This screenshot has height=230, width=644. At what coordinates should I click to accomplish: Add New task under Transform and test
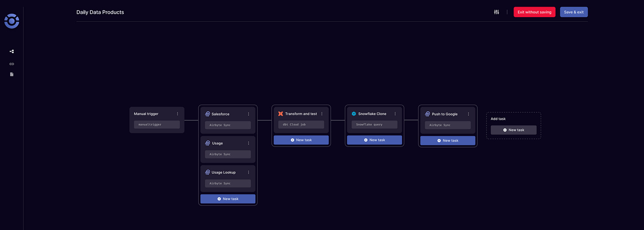(x=301, y=140)
